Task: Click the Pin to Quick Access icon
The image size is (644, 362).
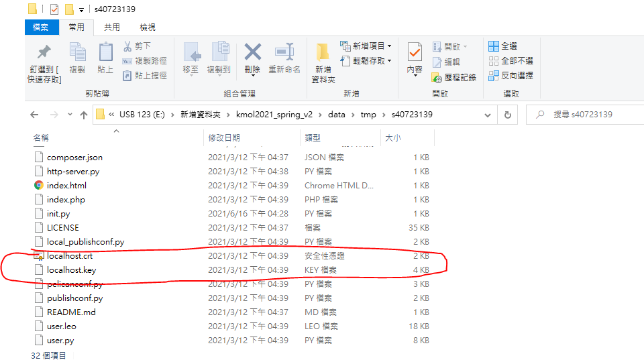Action: pyautogui.click(x=44, y=52)
